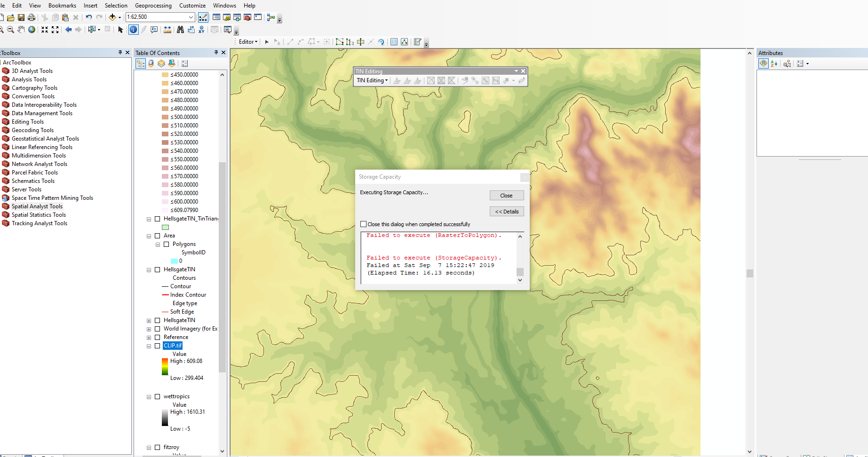Open the Bookmarks menu
The width and height of the screenshot is (868, 457).
(x=62, y=6)
